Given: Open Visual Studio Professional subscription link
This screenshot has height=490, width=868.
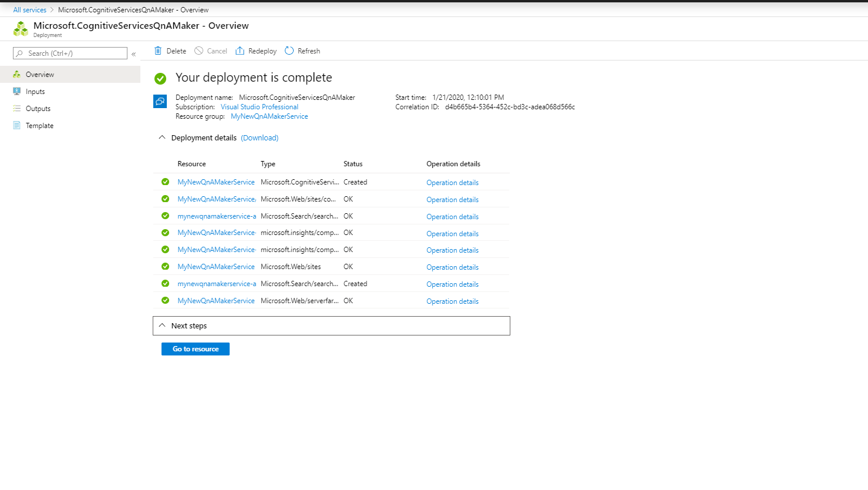Looking at the screenshot, I should [x=260, y=107].
